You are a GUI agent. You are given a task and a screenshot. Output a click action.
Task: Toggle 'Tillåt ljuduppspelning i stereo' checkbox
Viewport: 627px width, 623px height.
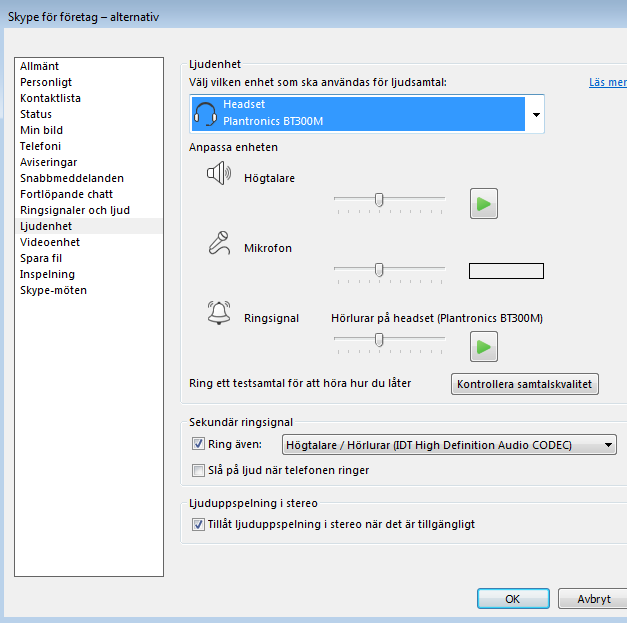(198, 524)
